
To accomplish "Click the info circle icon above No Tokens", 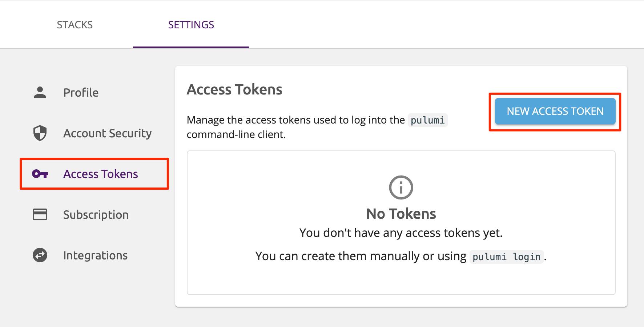I will point(401,187).
